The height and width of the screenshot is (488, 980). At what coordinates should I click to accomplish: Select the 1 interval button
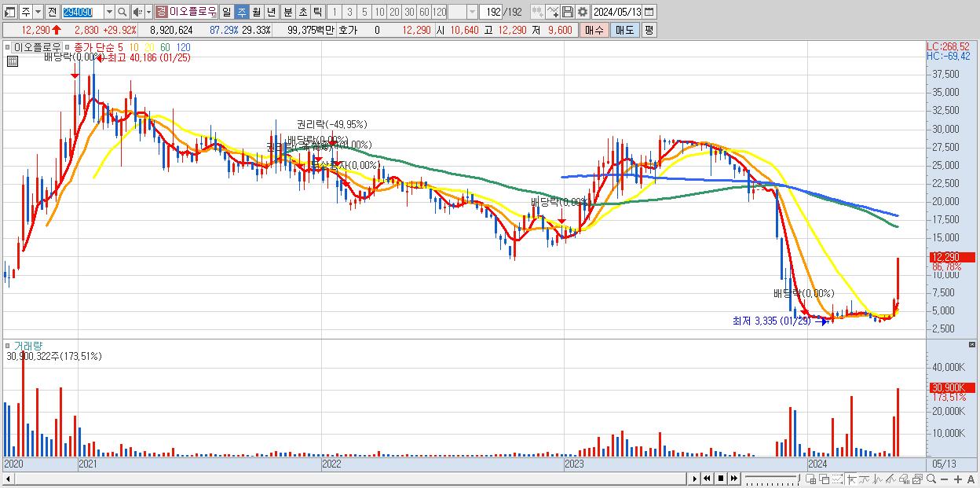click(334, 12)
